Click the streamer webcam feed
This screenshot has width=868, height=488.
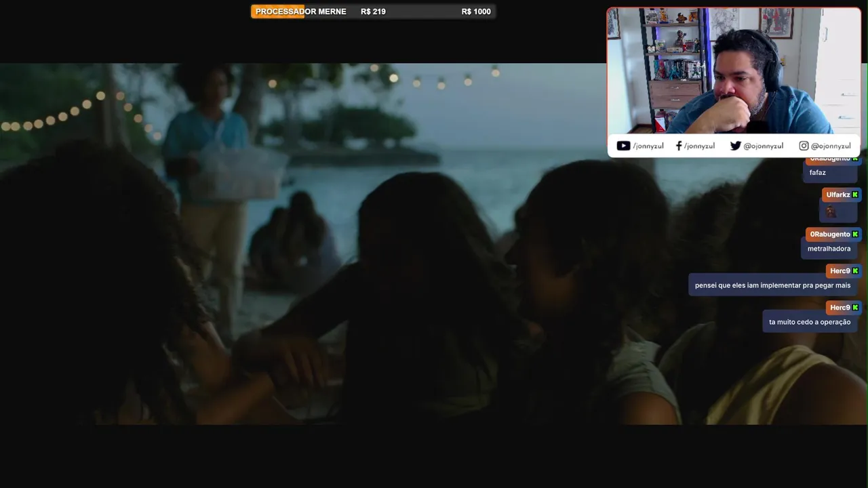733,71
